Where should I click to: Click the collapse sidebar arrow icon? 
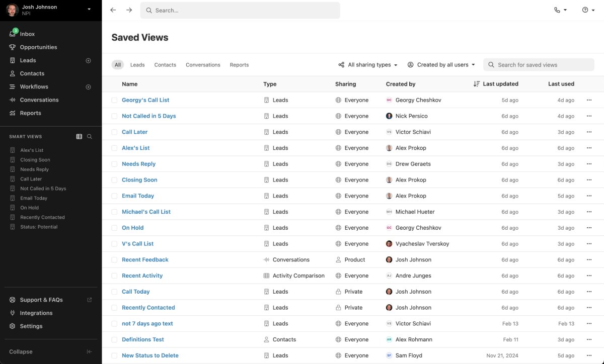(x=89, y=352)
